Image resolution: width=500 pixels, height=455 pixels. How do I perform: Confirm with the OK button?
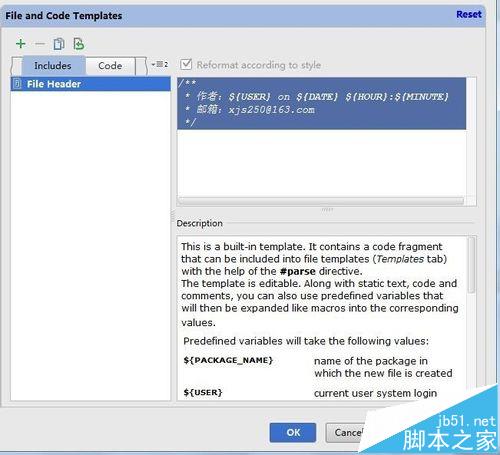coord(293,432)
